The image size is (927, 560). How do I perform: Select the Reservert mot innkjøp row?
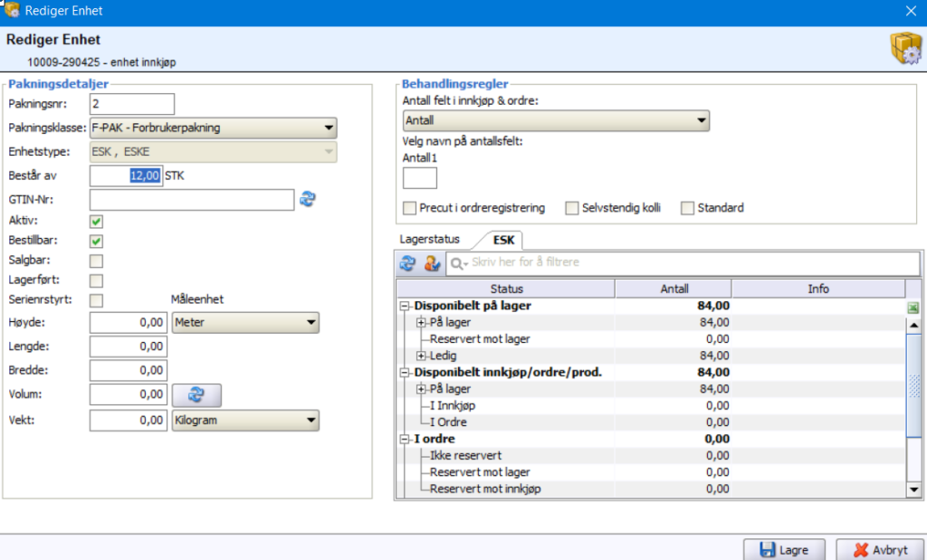(x=650, y=489)
